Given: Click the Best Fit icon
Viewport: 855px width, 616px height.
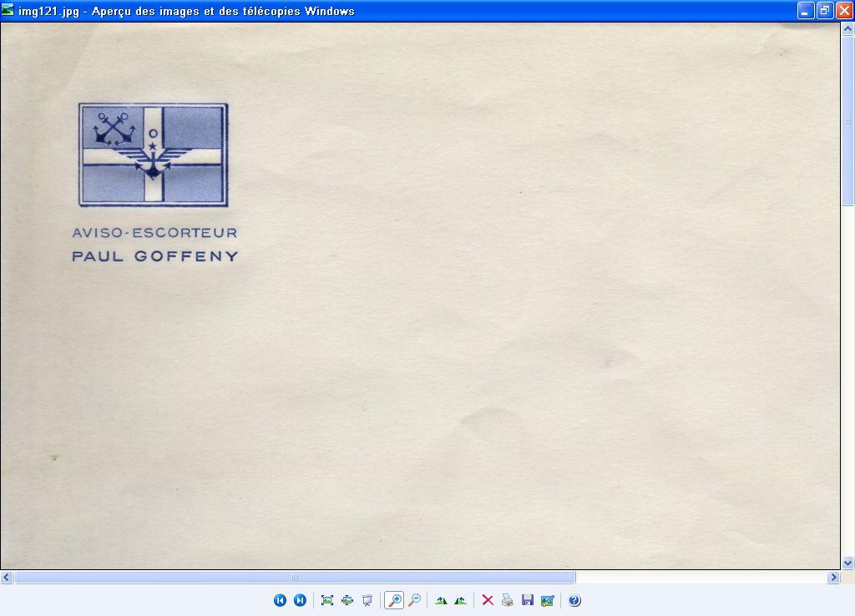Looking at the screenshot, I should (x=327, y=600).
